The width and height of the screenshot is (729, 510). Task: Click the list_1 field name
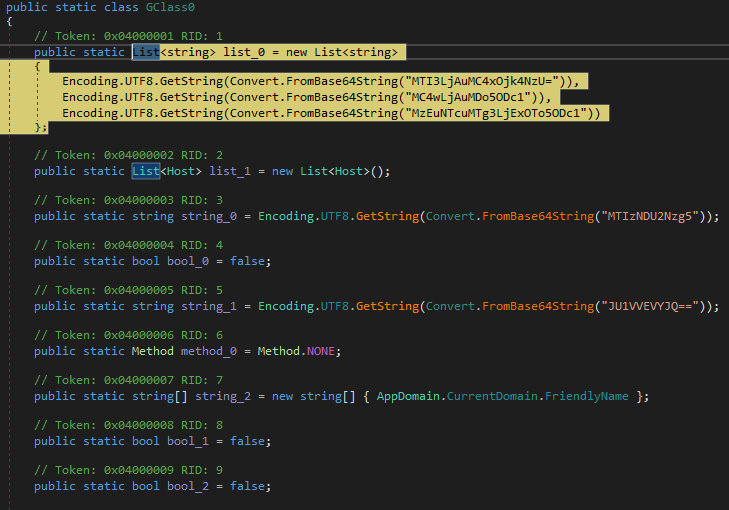(230, 171)
